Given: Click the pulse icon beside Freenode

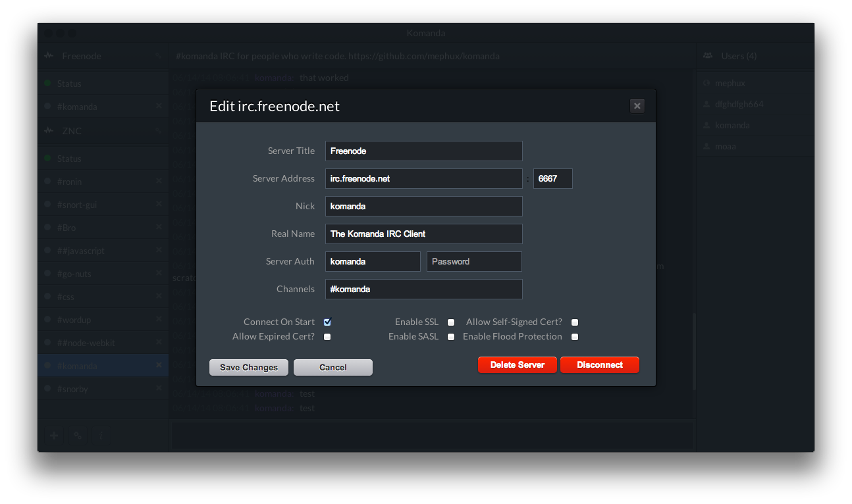Looking at the screenshot, I should point(49,56).
